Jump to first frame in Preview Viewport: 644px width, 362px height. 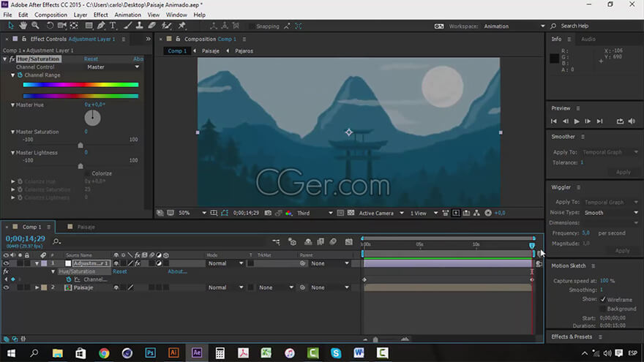554,121
